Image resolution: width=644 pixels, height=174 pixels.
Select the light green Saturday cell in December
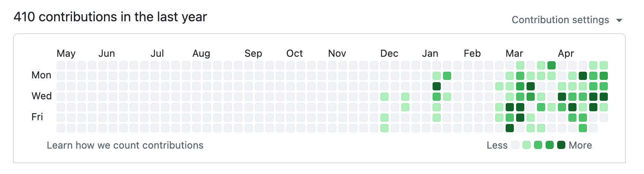(x=384, y=128)
